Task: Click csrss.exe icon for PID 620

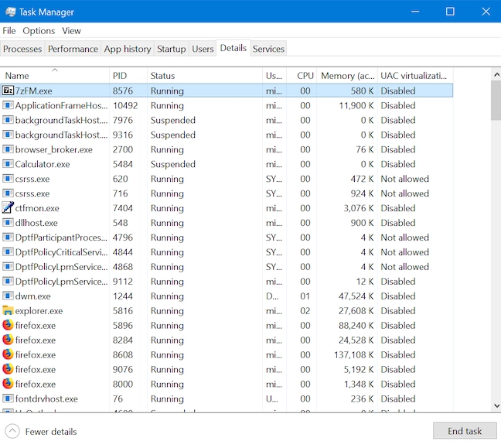Action: click(8, 179)
